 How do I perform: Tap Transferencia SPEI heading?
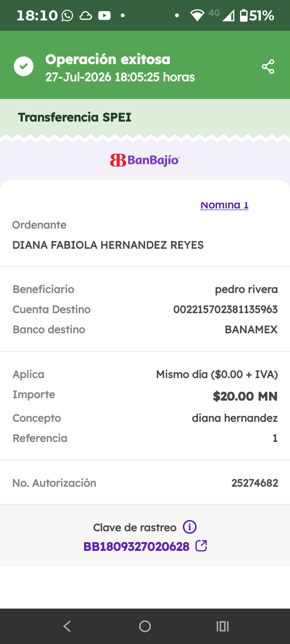pos(75,117)
